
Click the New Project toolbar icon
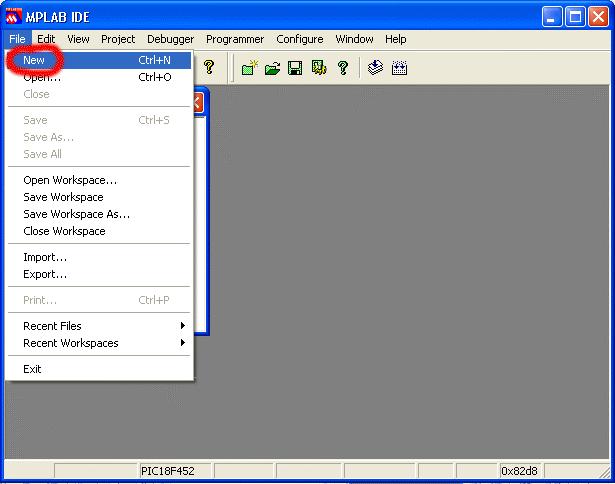249,68
